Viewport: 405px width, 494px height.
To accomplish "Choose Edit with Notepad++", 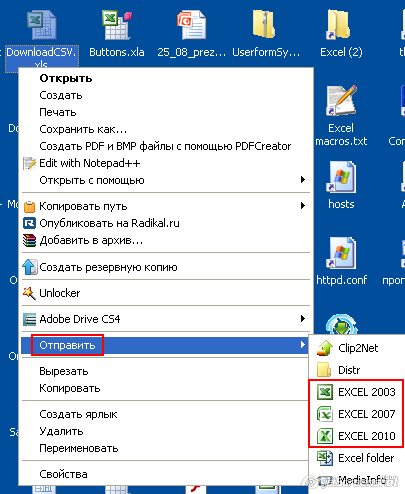I will [166, 163].
